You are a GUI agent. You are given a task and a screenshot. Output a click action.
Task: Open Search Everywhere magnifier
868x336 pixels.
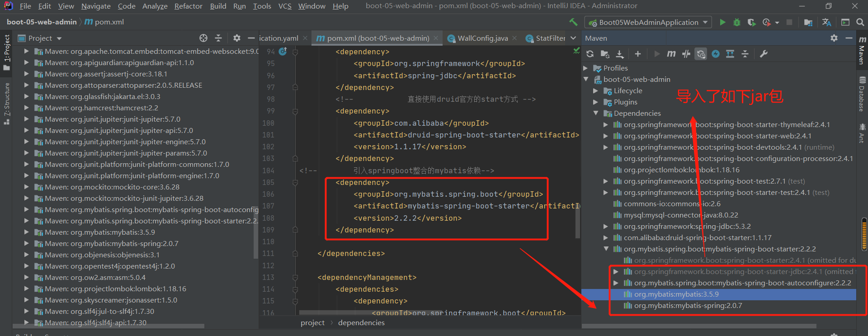pos(860,22)
